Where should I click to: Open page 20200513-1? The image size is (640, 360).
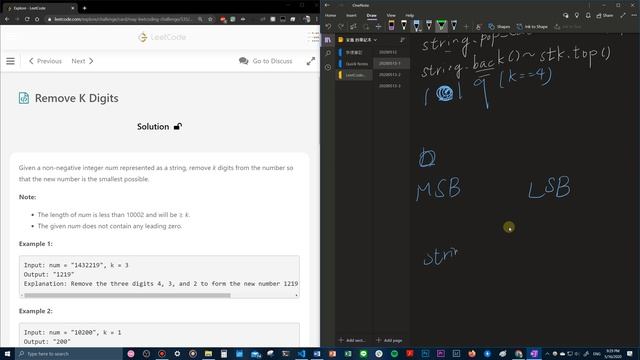click(x=391, y=63)
